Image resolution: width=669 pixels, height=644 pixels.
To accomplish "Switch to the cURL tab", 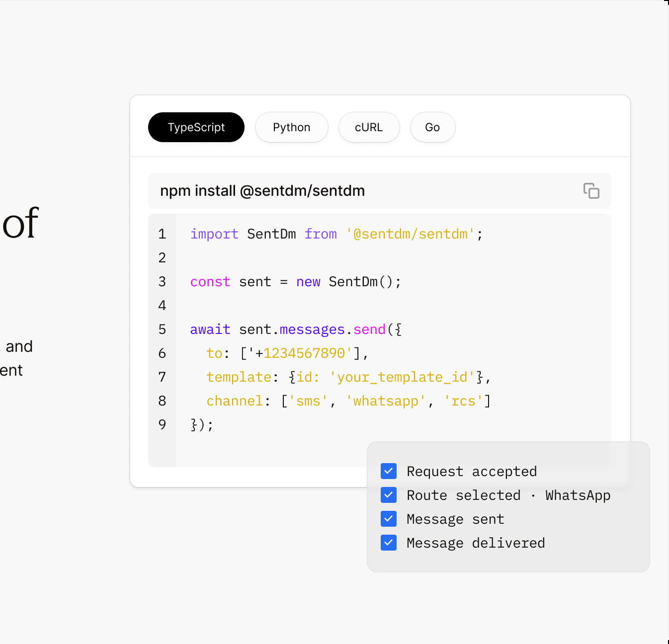I will click(369, 127).
